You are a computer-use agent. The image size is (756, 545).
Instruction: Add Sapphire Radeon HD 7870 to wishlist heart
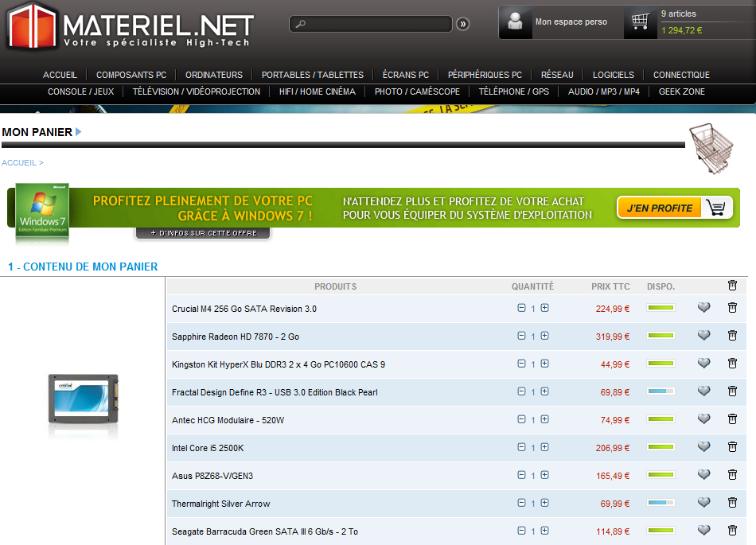(703, 336)
